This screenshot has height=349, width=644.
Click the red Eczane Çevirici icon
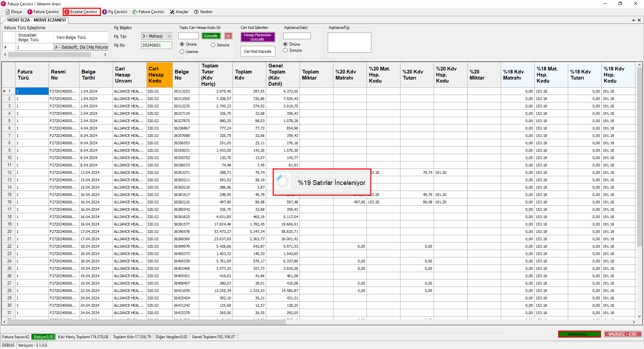click(x=67, y=12)
